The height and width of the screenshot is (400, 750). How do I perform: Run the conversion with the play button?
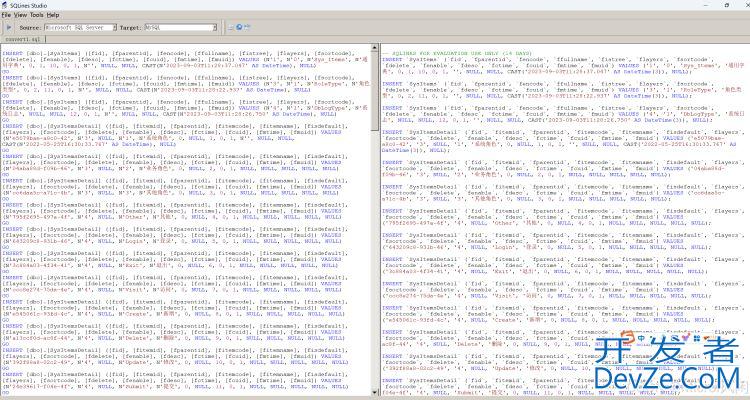[9, 27]
